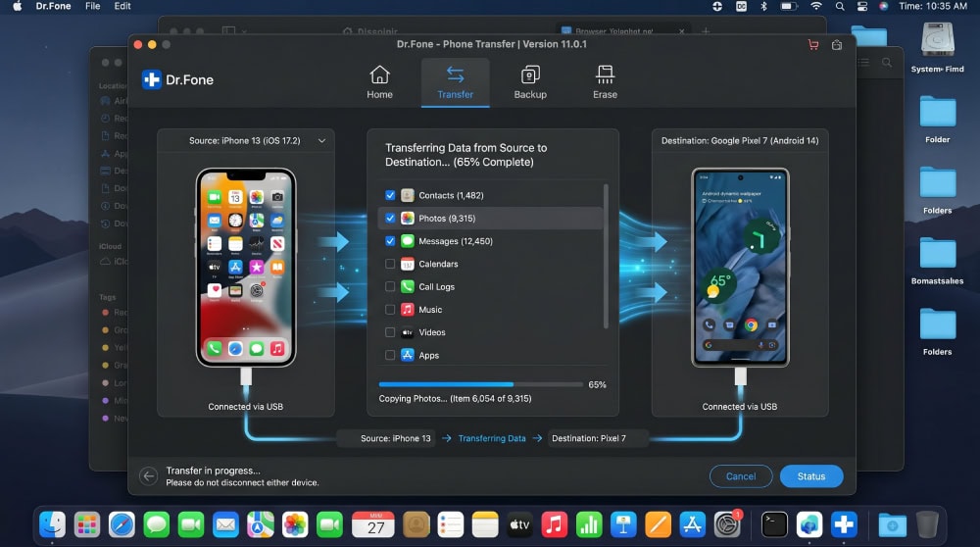Uncheck the Messages checkbox

coord(390,241)
